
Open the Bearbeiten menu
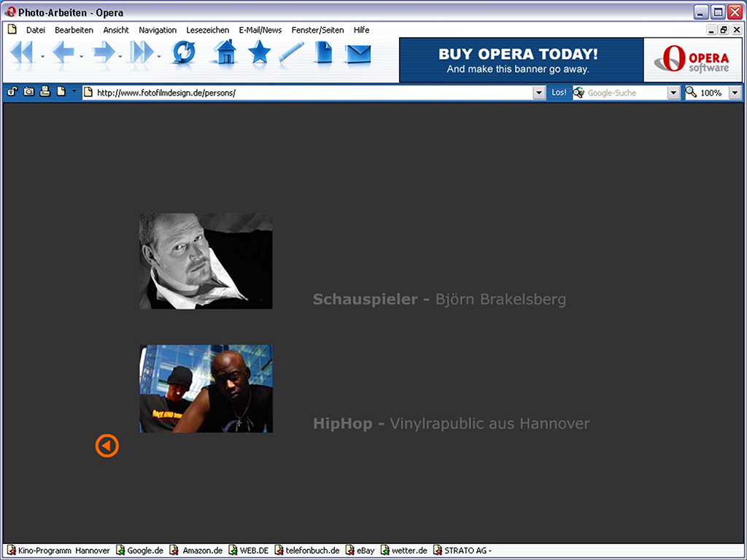74,30
